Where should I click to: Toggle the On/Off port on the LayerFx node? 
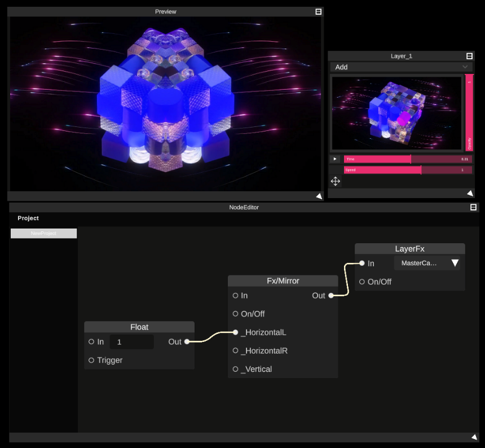point(361,282)
